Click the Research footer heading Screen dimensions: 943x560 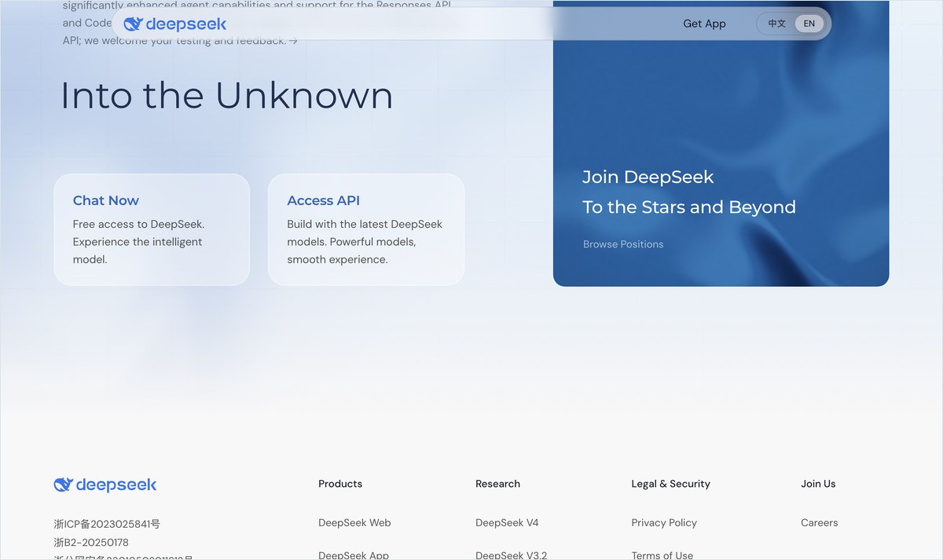497,484
